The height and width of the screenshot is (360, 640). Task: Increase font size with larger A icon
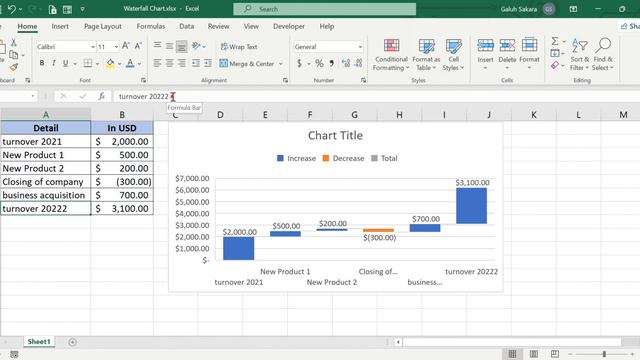click(126, 46)
